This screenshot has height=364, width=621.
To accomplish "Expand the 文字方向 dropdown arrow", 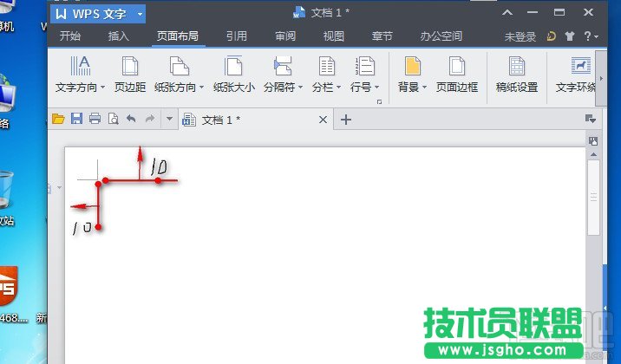I will pyautogui.click(x=102, y=87).
